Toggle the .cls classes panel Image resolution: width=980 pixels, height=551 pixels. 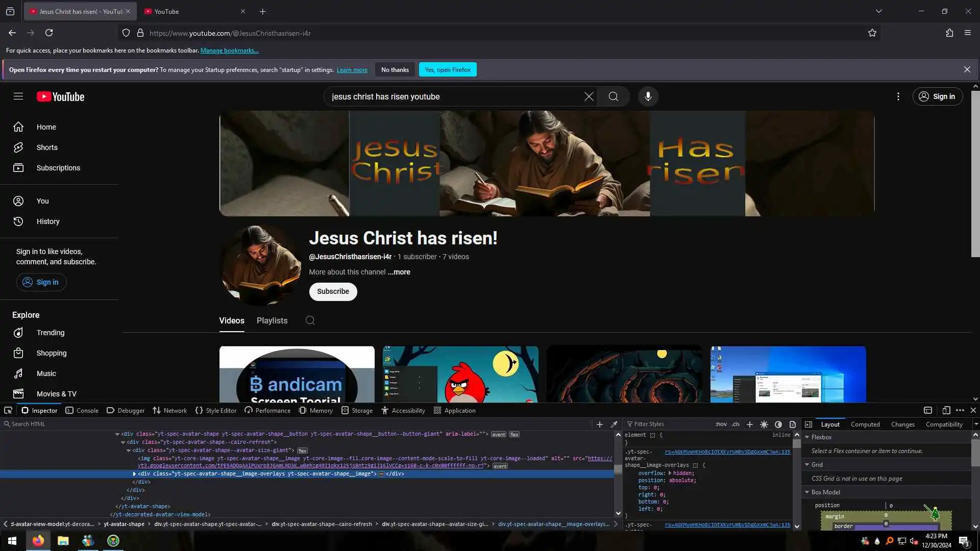click(x=735, y=424)
